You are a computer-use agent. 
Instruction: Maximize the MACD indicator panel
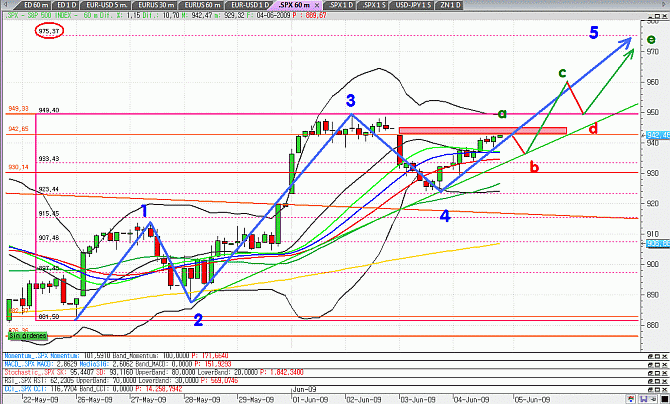[657, 365]
